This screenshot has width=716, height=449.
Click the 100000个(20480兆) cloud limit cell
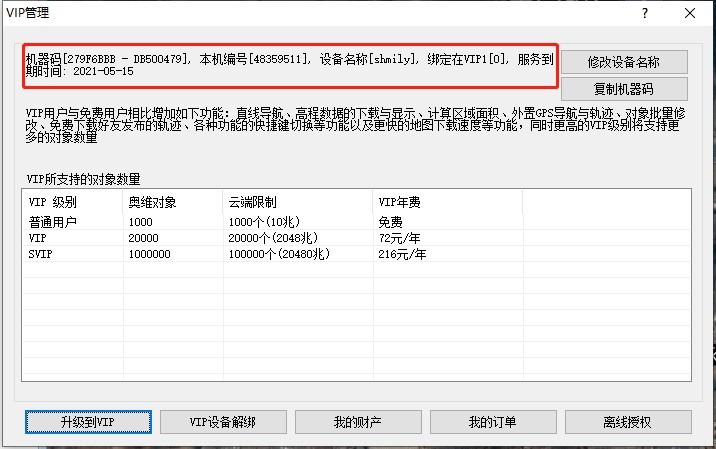[282, 254]
